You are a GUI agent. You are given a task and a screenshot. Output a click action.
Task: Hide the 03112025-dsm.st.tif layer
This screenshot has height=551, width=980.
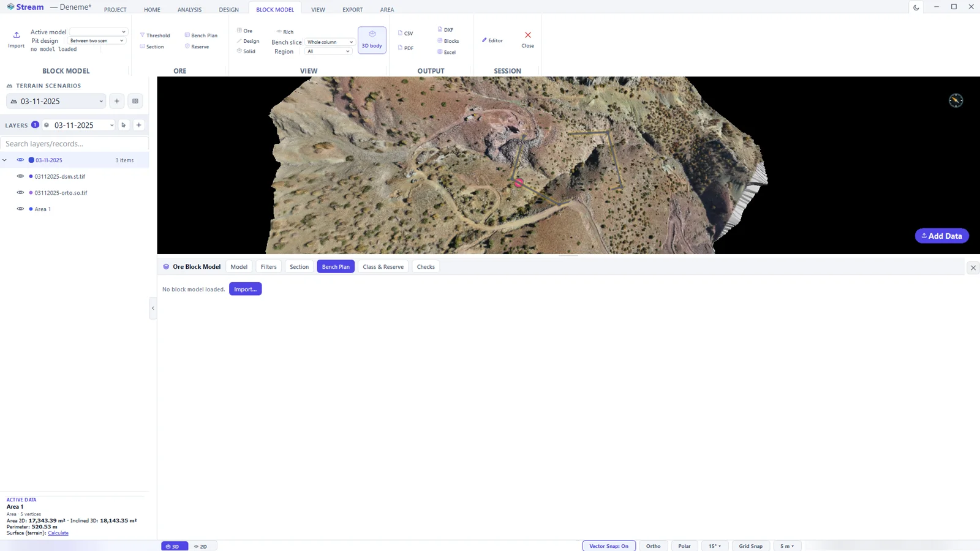(x=20, y=176)
